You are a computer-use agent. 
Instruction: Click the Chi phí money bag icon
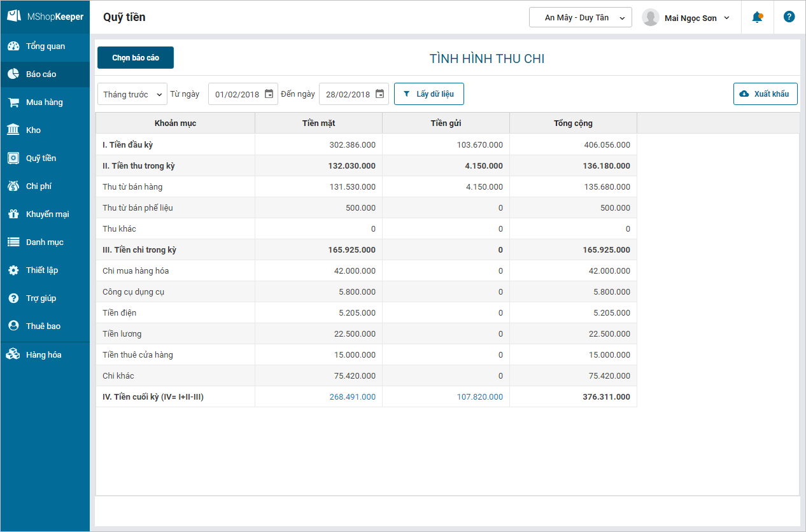[13, 186]
